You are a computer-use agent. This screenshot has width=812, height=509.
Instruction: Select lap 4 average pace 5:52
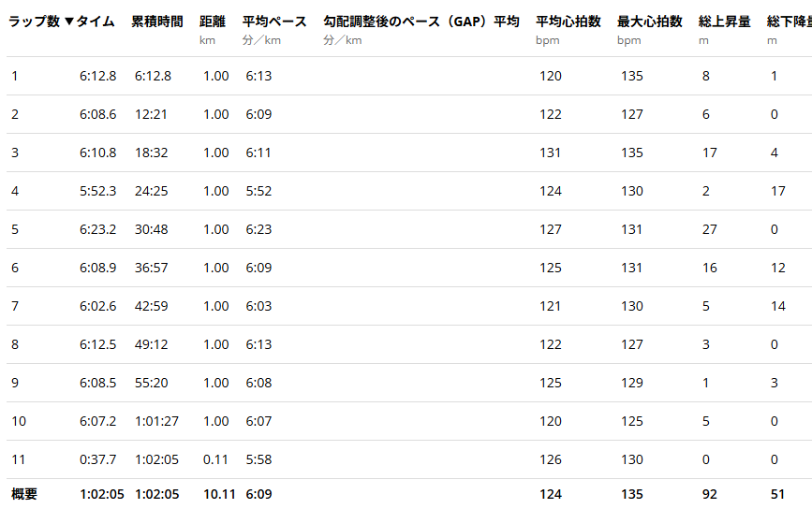258,191
